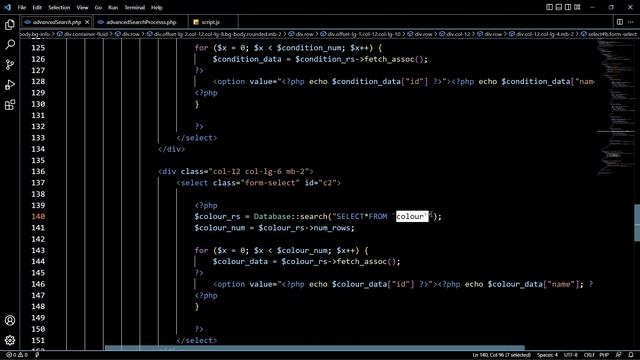Click line number 140 in gutter
Viewport: 640px width, 360px height.
(38, 216)
